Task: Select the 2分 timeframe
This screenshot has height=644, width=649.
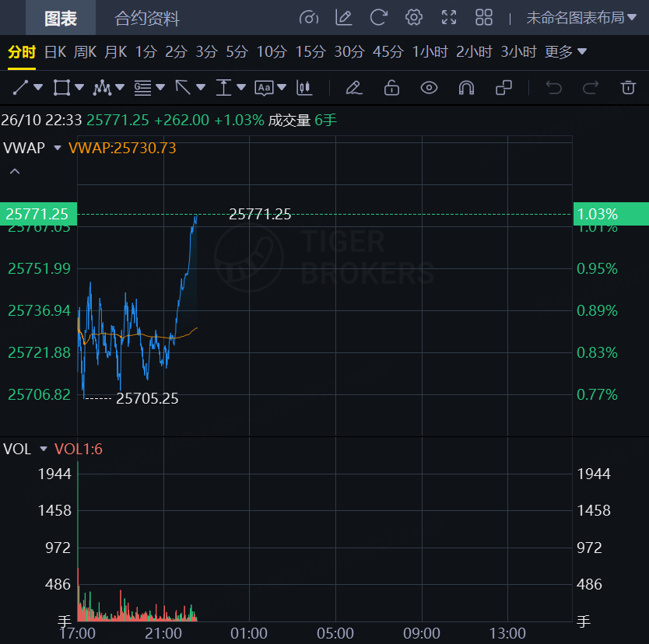Action: pyautogui.click(x=177, y=52)
